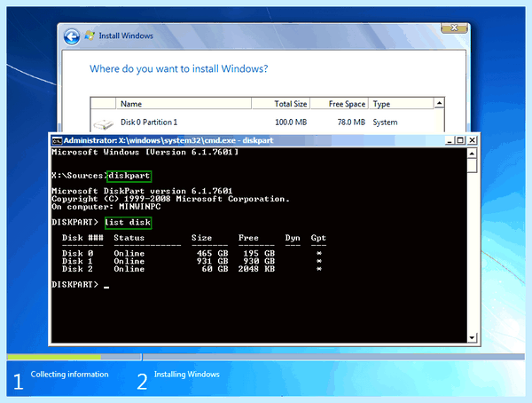Go back with the blue arrow button

coord(72,36)
